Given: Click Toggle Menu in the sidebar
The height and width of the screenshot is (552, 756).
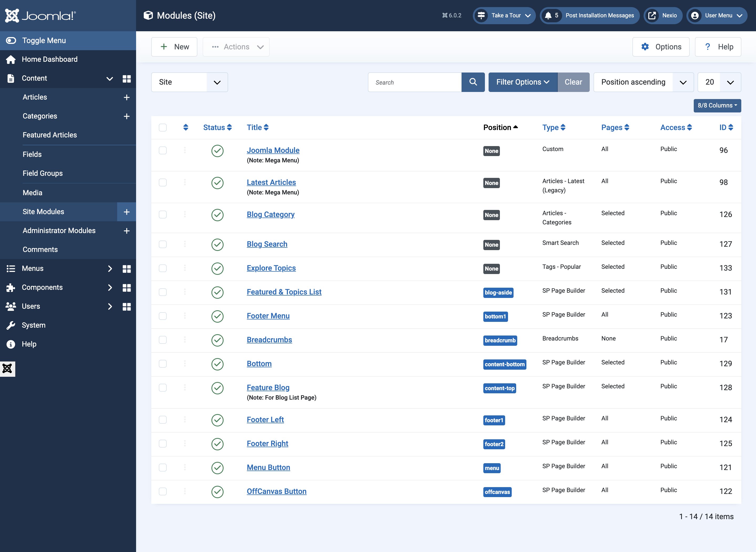Looking at the screenshot, I should [44, 40].
